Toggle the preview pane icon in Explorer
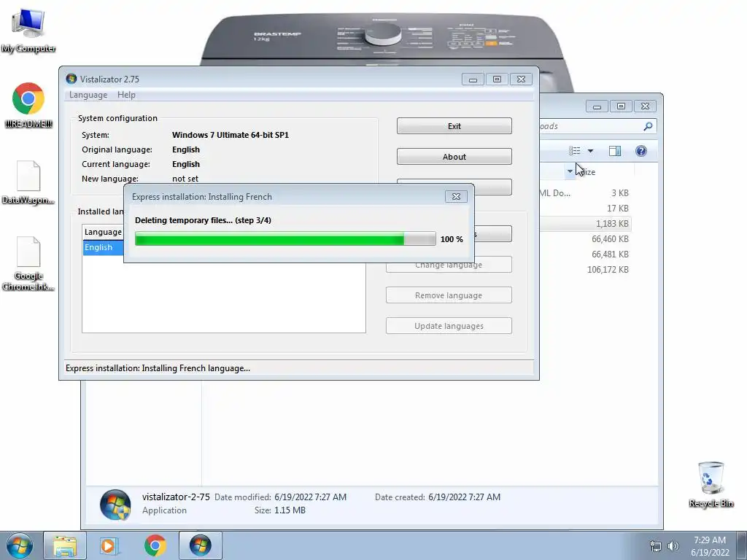The width and height of the screenshot is (747, 560). coord(614,151)
